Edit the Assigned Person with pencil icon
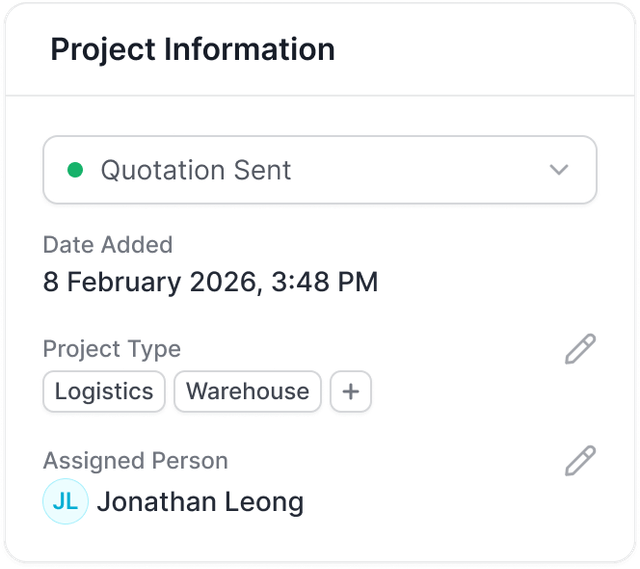 coord(580,461)
